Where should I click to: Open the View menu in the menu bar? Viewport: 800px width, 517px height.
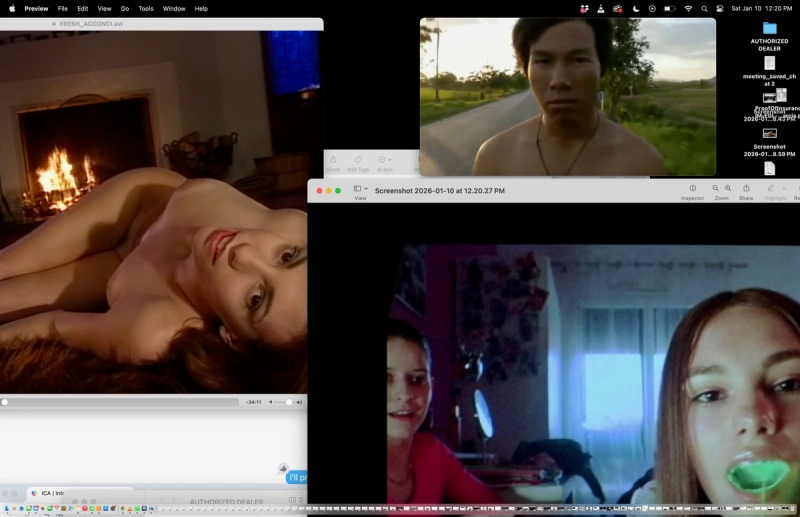click(104, 9)
